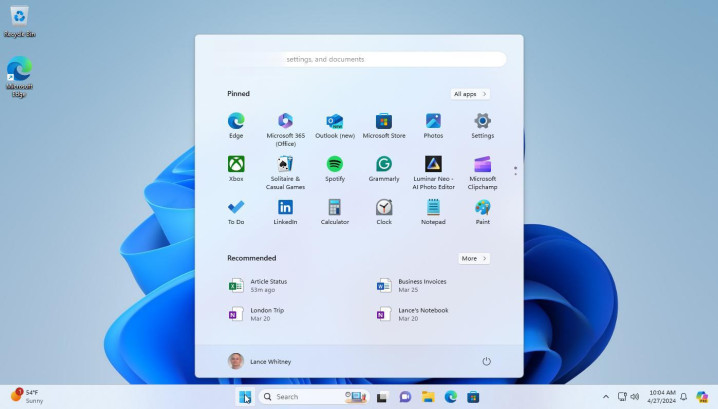The height and width of the screenshot is (409, 718).
Task: Click the Power button in Start menu
Action: [486, 361]
